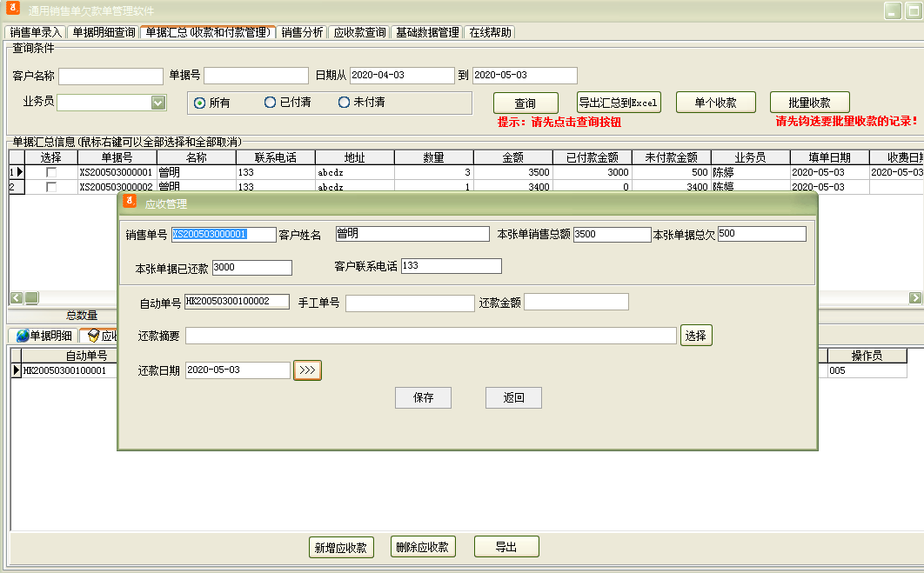This screenshot has height=573, width=924.
Task: Click cell XS200503000002 in the grid
Action: (x=117, y=187)
